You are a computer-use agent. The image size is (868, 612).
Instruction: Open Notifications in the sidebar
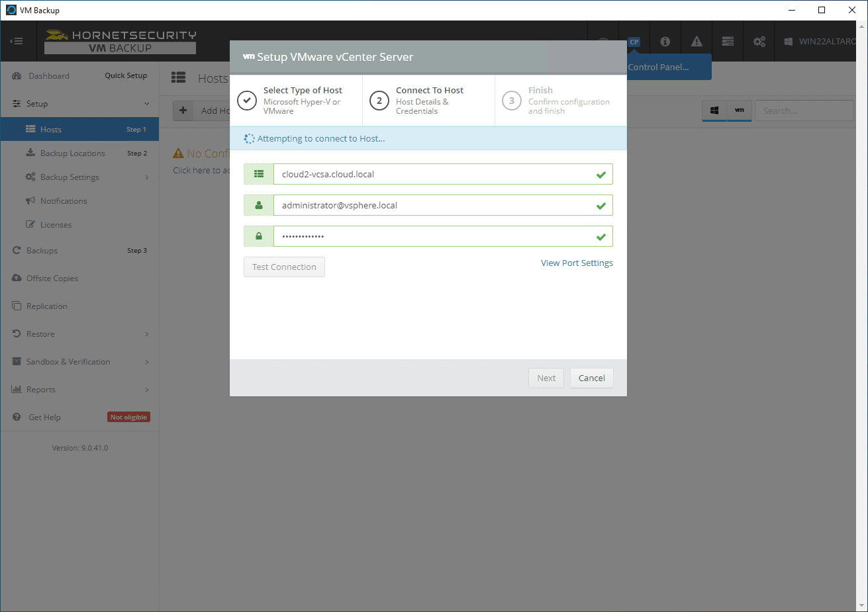click(x=64, y=201)
